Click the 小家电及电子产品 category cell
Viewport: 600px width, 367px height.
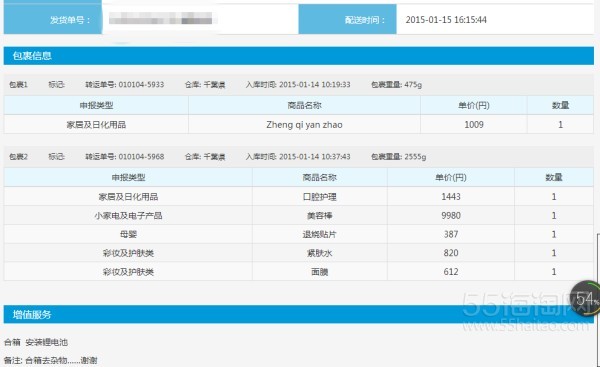point(128,215)
